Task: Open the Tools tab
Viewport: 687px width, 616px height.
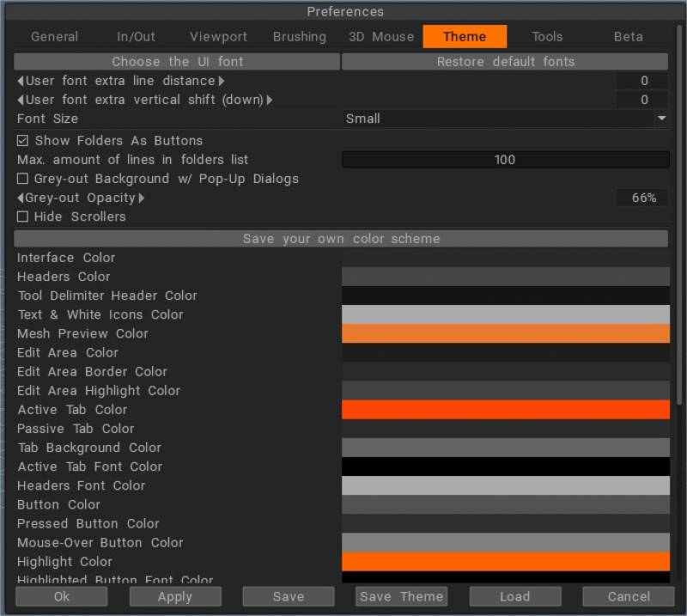Action: point(547,36)
